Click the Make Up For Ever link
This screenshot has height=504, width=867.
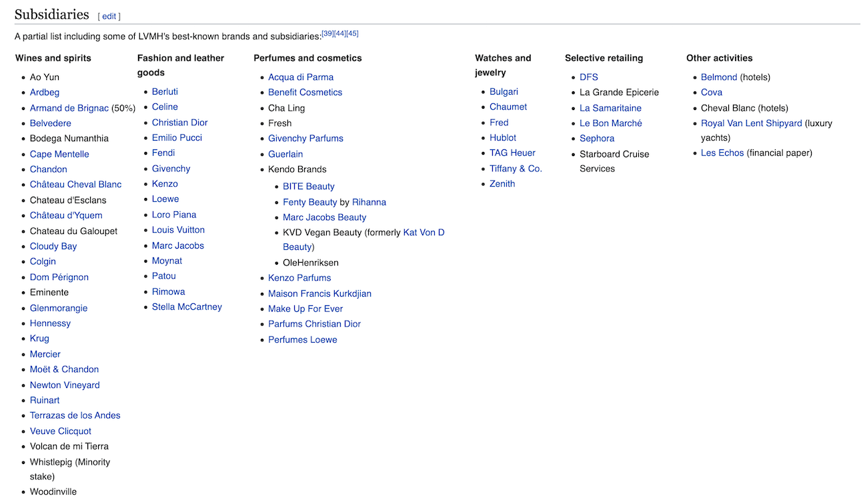(305, 309)
